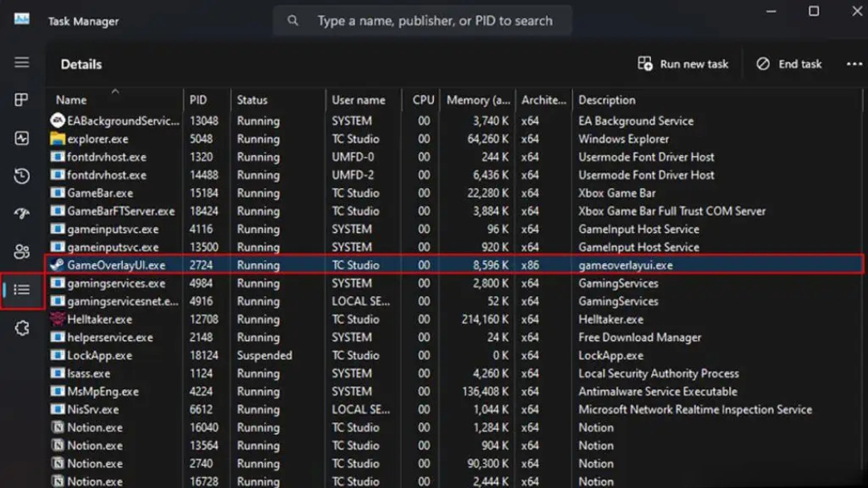This screenshot has width=868, height=488.
Task: Select the suspended LockApp.exe row
Action: [100, 355]
